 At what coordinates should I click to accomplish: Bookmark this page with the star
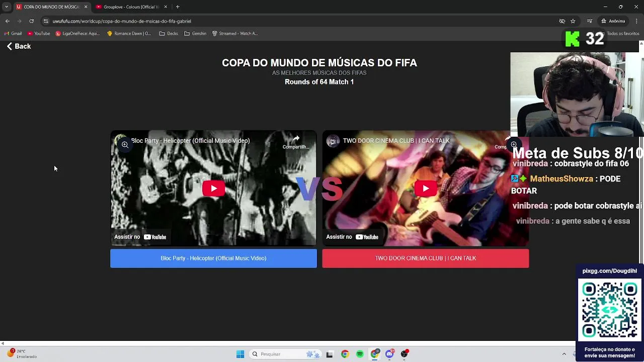(x=573, y=21)
